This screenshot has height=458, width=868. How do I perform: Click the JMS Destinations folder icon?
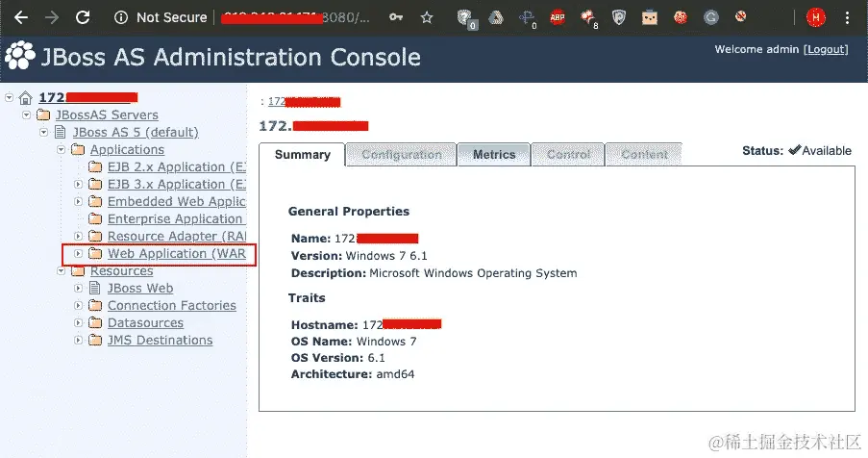coord(95,340)
